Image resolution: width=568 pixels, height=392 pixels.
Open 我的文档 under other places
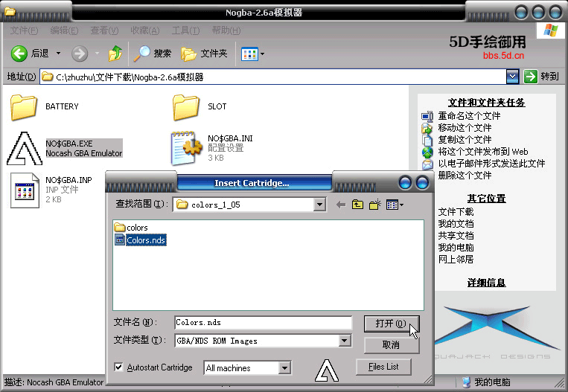456,224
